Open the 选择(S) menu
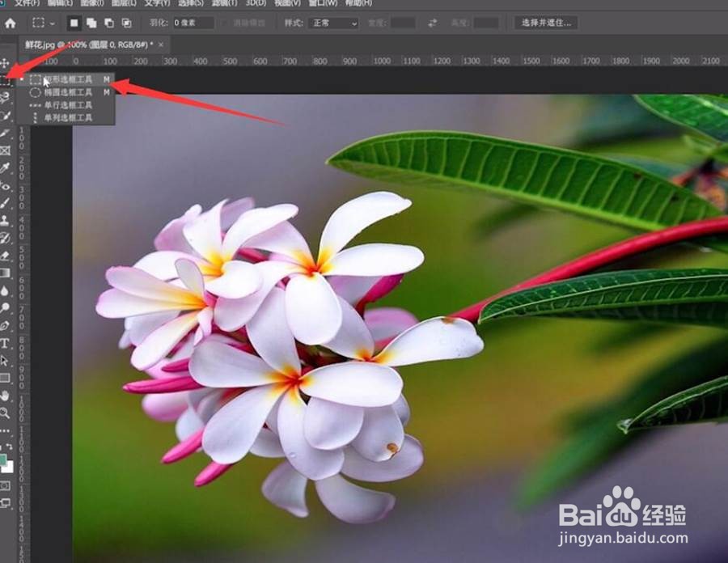Viewport: 728px width, 563px height. (191, 2)
